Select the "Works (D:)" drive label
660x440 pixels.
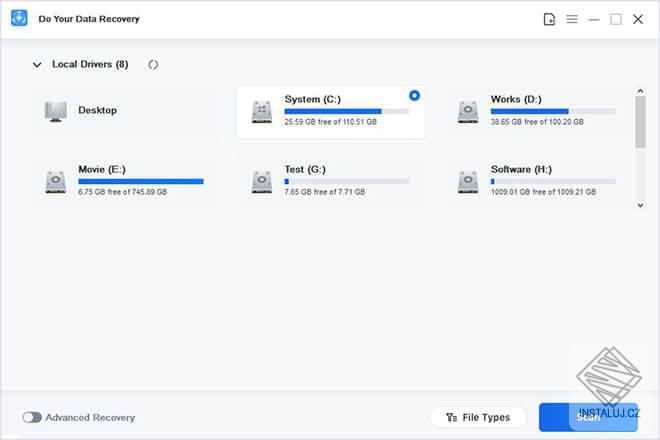(x=516, y=99)
